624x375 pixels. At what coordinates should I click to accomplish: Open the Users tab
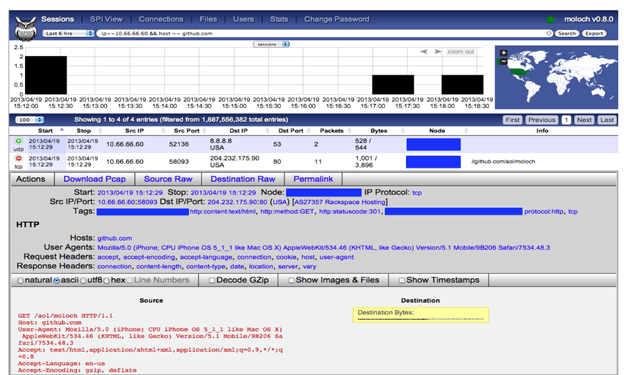(x=244, y=19)
